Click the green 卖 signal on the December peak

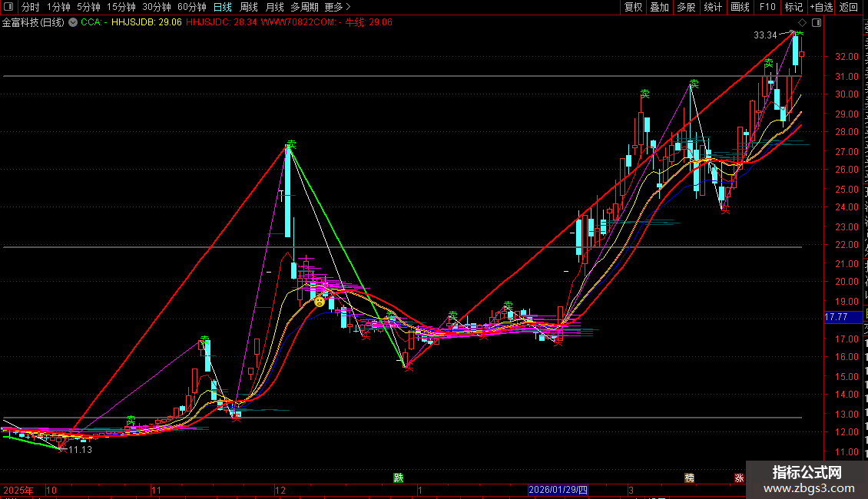[292, 144]
